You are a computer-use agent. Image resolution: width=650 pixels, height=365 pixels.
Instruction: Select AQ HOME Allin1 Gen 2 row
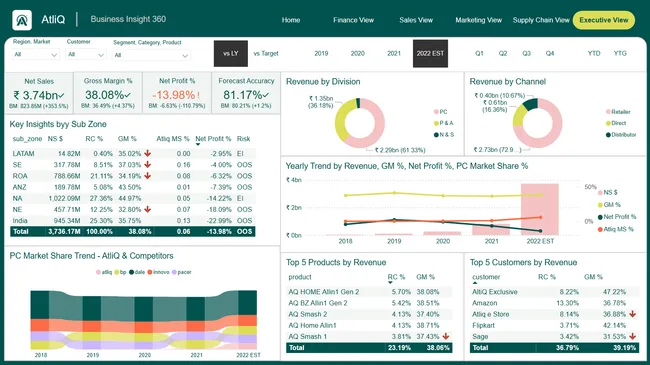pos(369,292)
